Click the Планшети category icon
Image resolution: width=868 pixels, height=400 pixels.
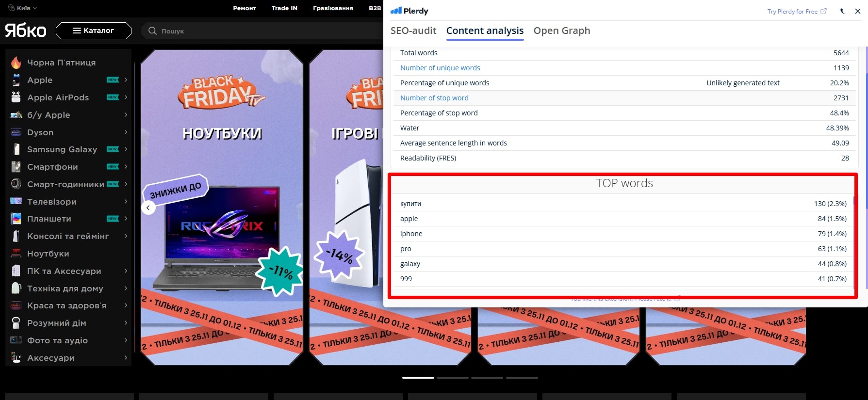pyautogui.click(x=16, y=219)
